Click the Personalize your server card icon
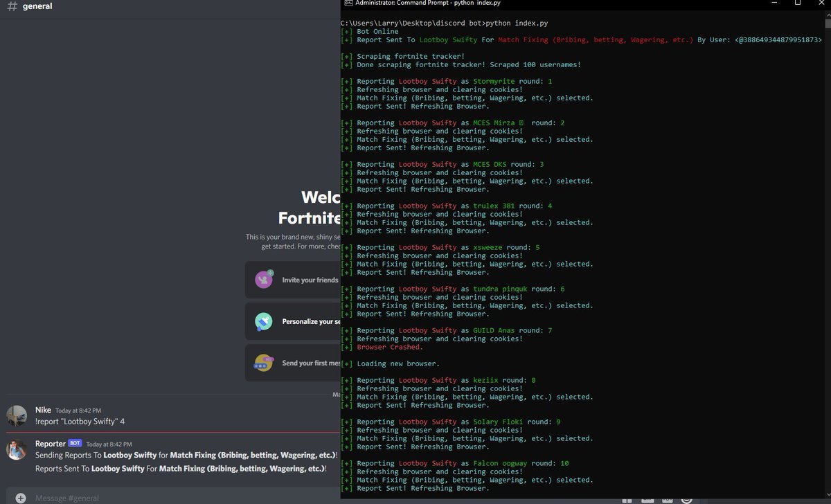Image resolution: width=831 pixels, height=504 pixels. [x=263, y=321]
